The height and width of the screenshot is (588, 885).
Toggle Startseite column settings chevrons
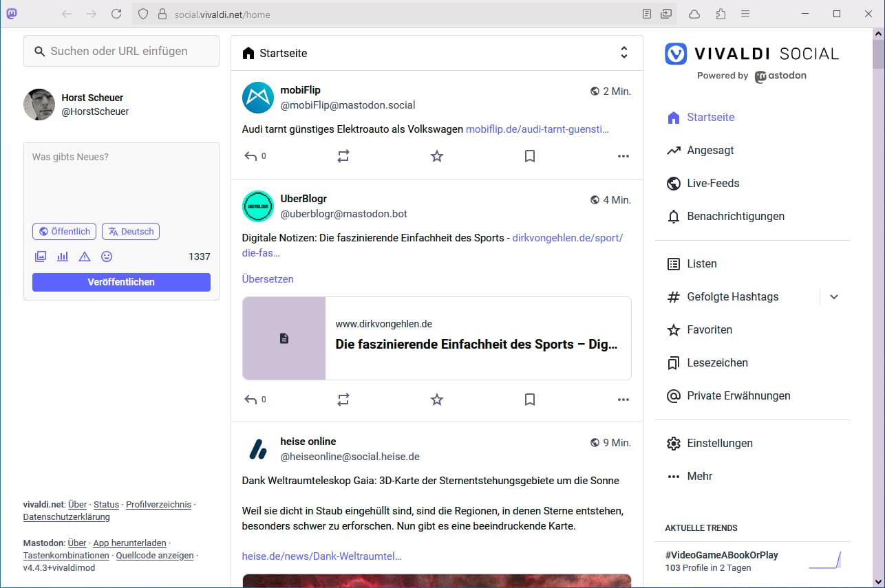pyautogui.click(x=624, y=53)
